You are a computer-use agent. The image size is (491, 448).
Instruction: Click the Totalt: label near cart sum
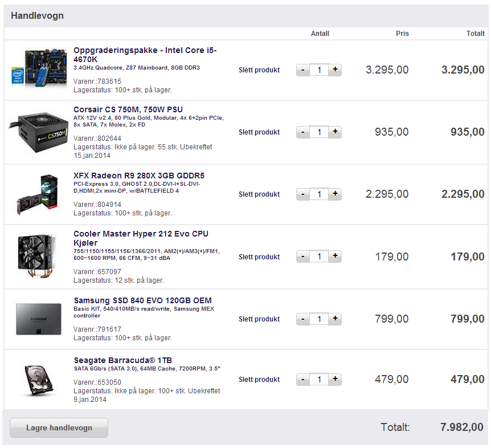pyautogui.click(x=395, y=427)
